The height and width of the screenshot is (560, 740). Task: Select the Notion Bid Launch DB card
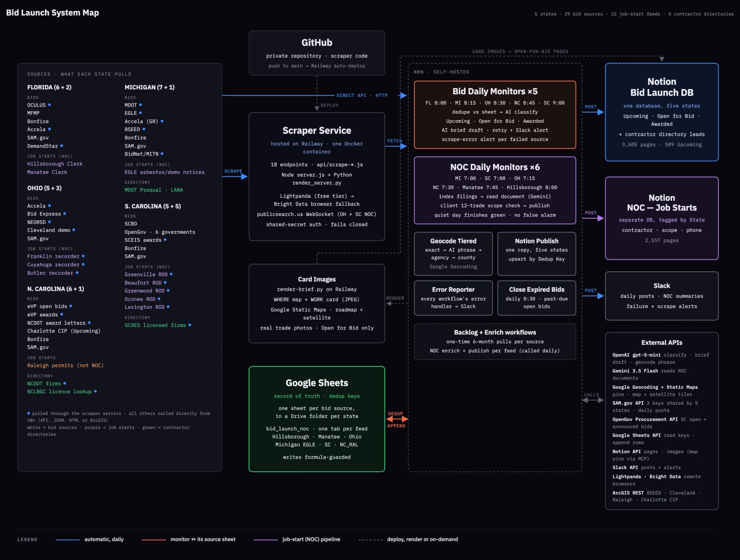pyautogui.click(x=662, y=112)
